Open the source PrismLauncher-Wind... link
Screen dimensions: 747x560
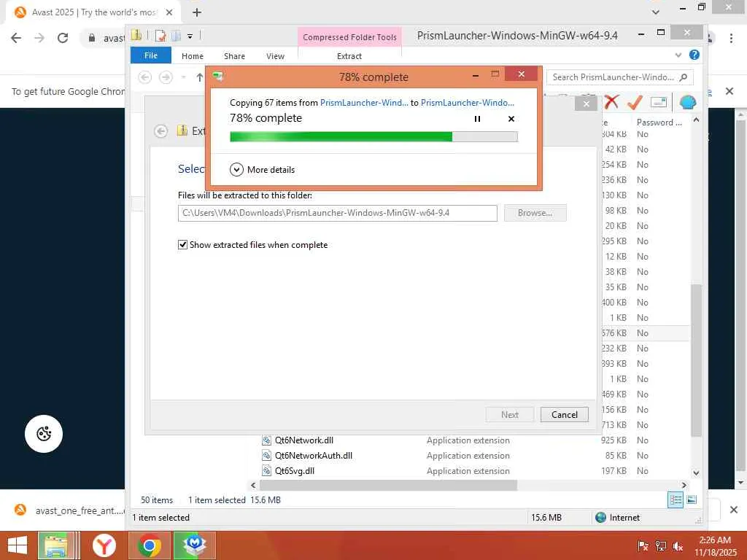364,102
